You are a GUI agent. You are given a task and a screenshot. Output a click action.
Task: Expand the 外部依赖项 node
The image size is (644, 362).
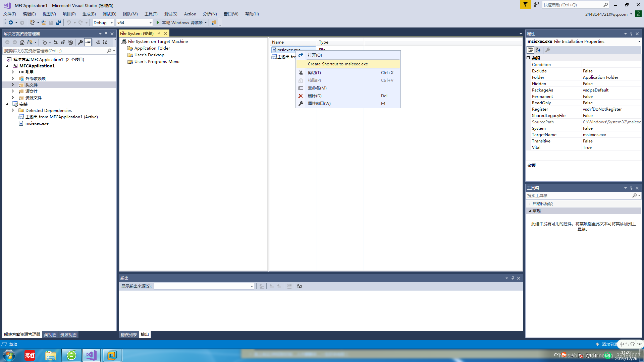tap(13, 78)
